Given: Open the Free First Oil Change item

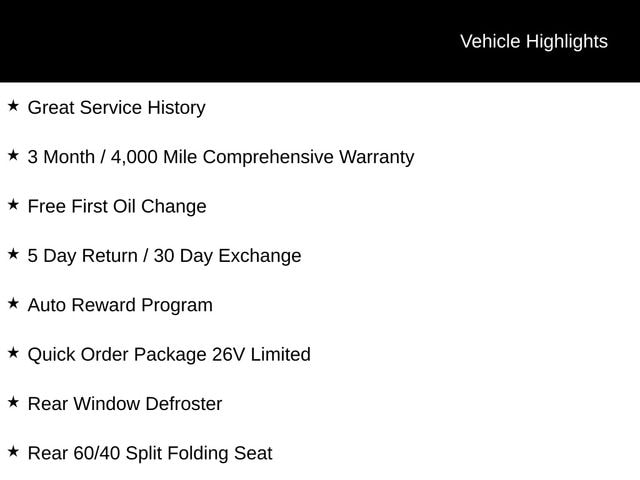Looking at the screenshot, I should coord(117,206).
